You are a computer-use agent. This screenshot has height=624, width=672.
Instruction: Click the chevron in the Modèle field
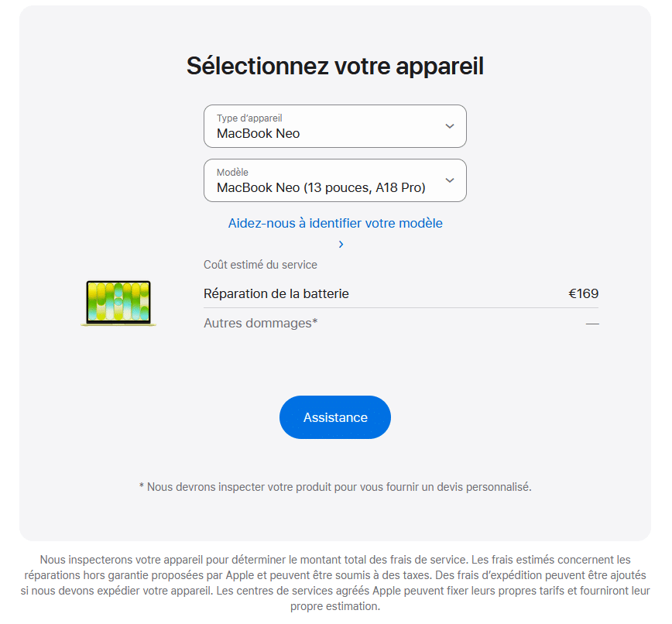click(x=448, y=180)
